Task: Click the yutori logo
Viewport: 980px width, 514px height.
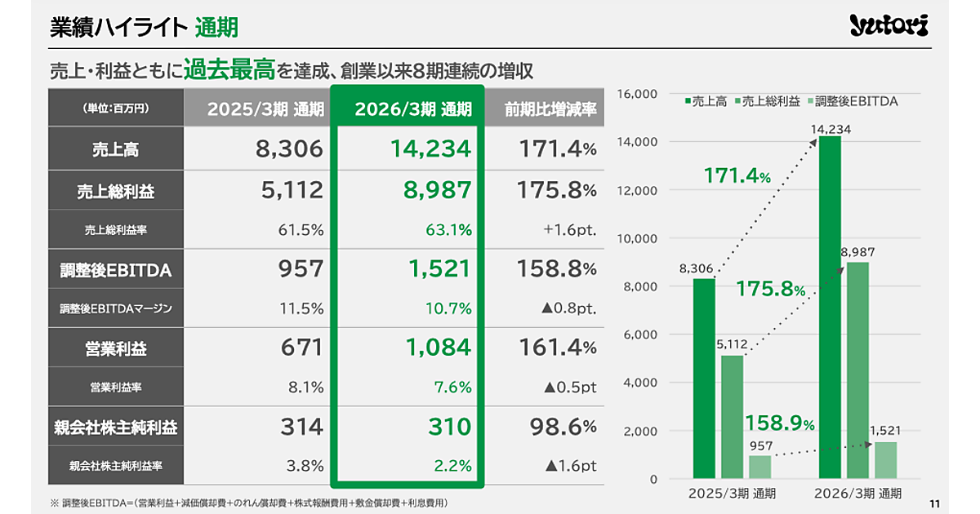Action: (889, 25)
